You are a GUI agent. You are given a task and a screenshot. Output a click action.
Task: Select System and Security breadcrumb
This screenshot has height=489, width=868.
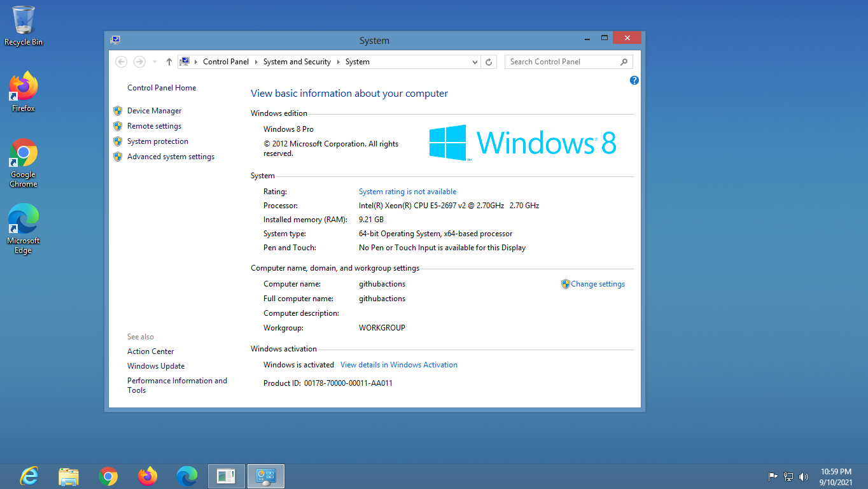click(297, 62)
